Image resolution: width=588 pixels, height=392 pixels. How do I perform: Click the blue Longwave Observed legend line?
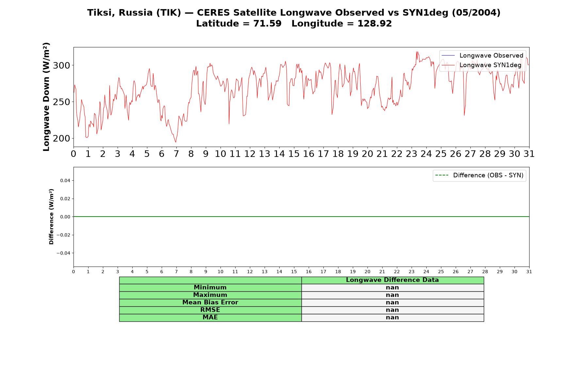point(448,56)
